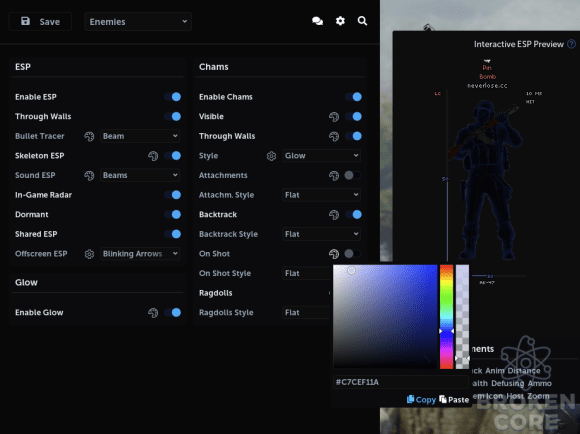
Task: Click the Host ESP element tag
Action: pos(515,396)
